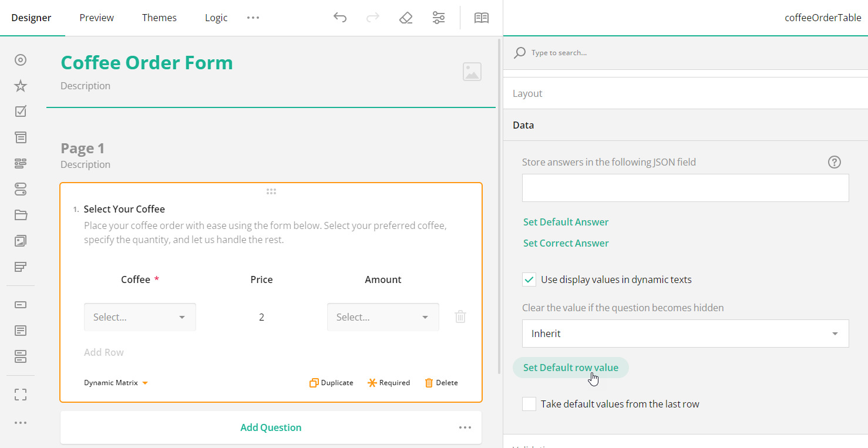Select the Rating question type icon
This screenshot has height=448, width=868.
coord(21,85)
